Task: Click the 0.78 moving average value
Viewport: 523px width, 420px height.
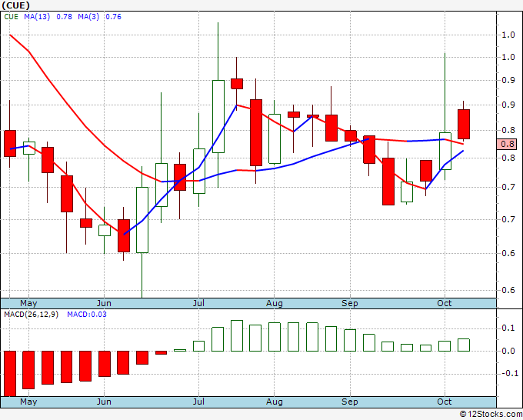Action: tap(64, 17)
